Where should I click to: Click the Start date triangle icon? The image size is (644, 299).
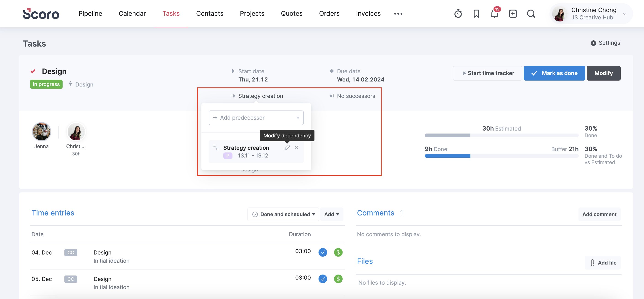pyautogui.click(x=233, y=71)
